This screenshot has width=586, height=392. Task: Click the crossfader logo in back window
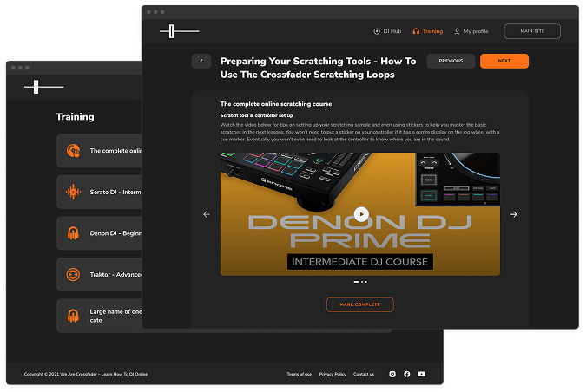(44, 87)
